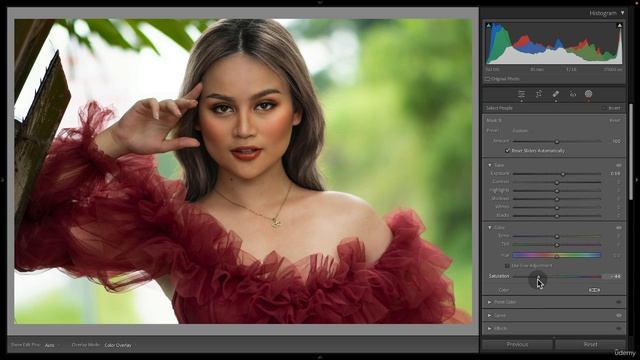The image size is (640, 360).
Task: Collapse the Tone section triangle
Action: 490,165
